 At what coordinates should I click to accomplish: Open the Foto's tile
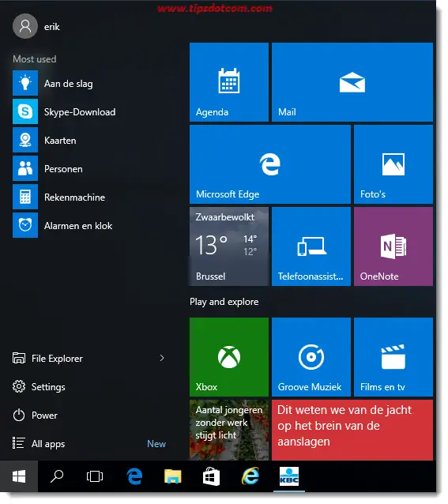393,164
